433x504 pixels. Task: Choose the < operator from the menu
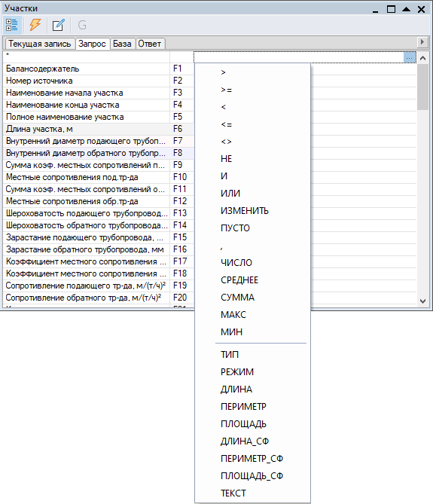point(252,107)
